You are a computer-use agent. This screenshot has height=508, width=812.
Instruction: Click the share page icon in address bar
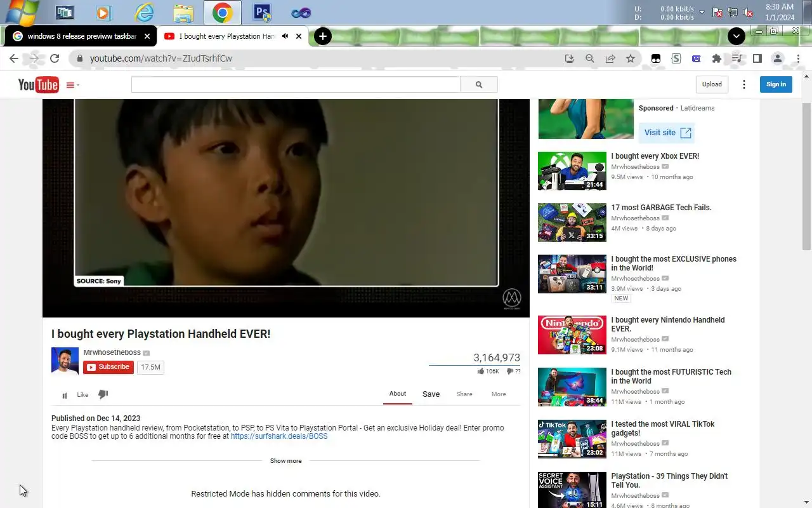click(610, 58)
